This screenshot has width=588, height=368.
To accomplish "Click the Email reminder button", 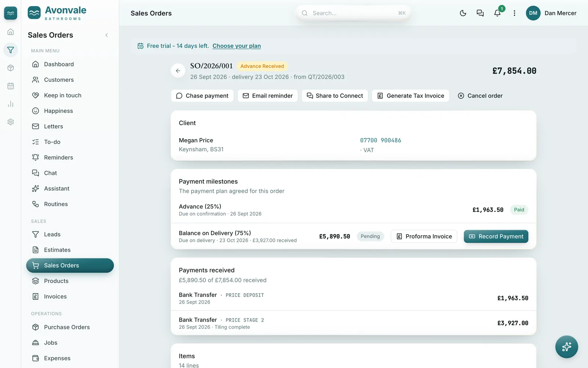I will coord(268,96).
